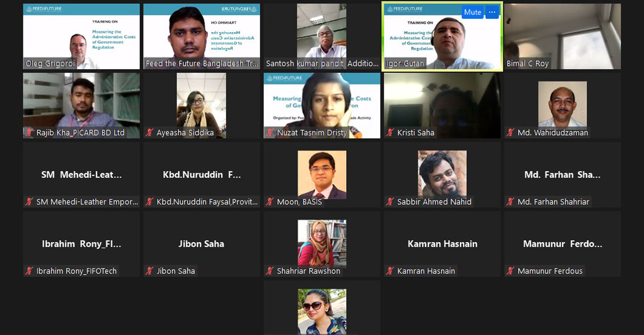Select Shahriar Rawshon's profile picture tile
This screenshot has height=335, width=644.
coord(322,244)
